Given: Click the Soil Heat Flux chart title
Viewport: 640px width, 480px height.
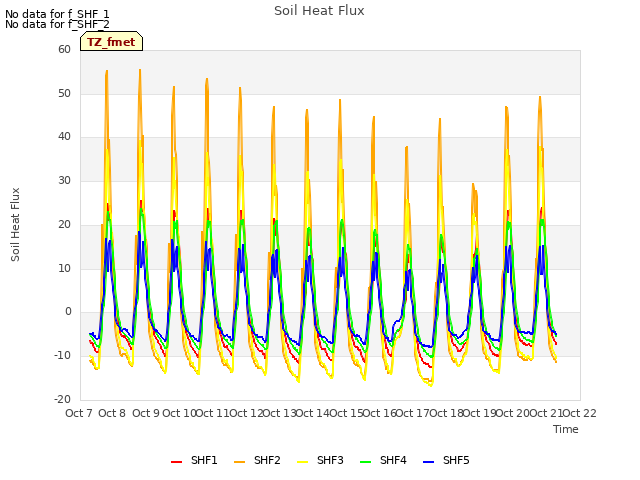Looking at the screenshot, I should (319, 11).
